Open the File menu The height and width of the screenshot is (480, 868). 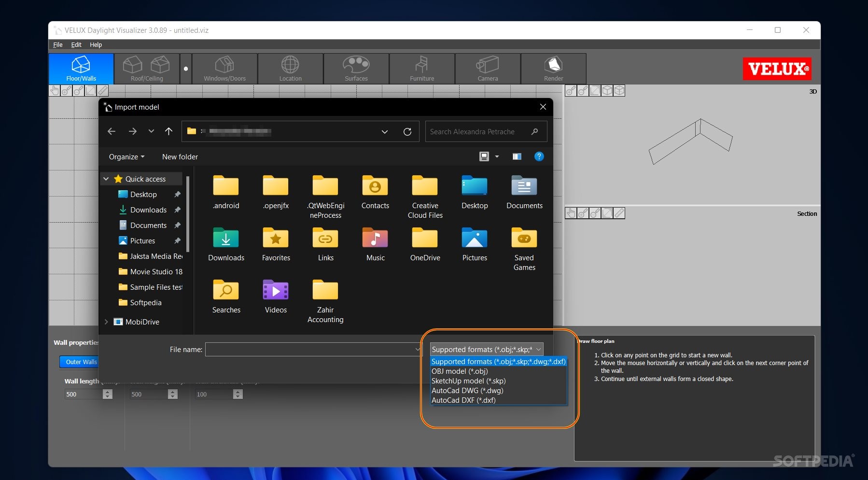pos(58,44)
